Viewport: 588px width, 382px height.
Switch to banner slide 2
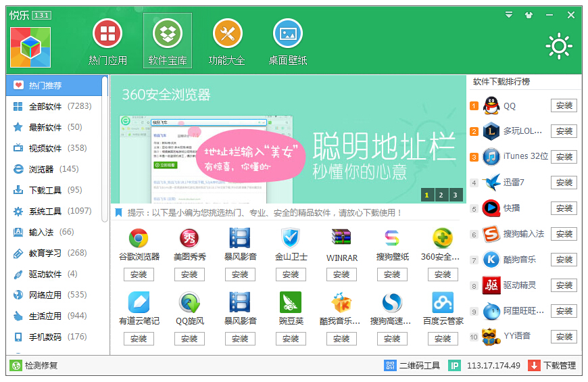point(441,195)
